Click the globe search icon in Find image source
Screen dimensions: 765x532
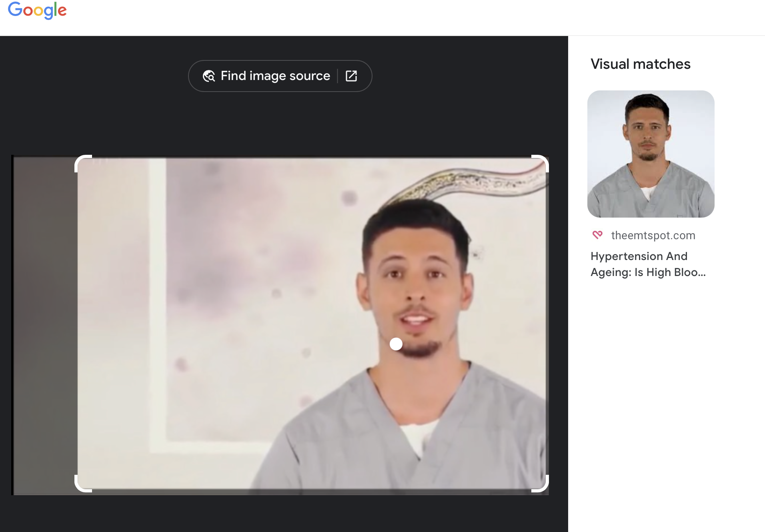209,76
